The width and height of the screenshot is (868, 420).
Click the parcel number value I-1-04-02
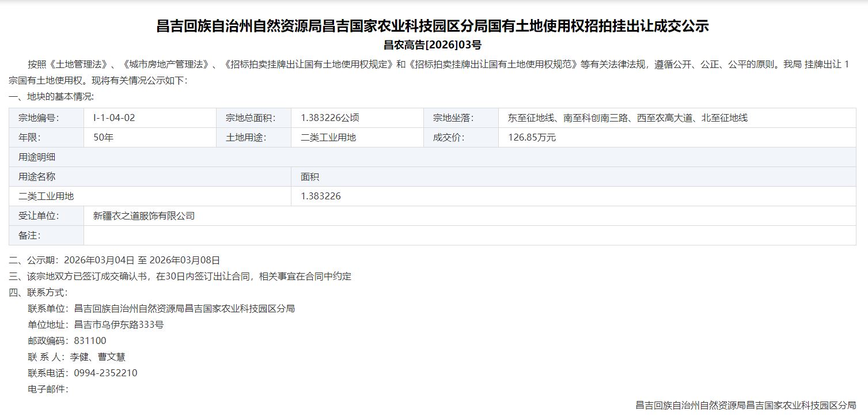pyautogui.click(x=114, y=118)
